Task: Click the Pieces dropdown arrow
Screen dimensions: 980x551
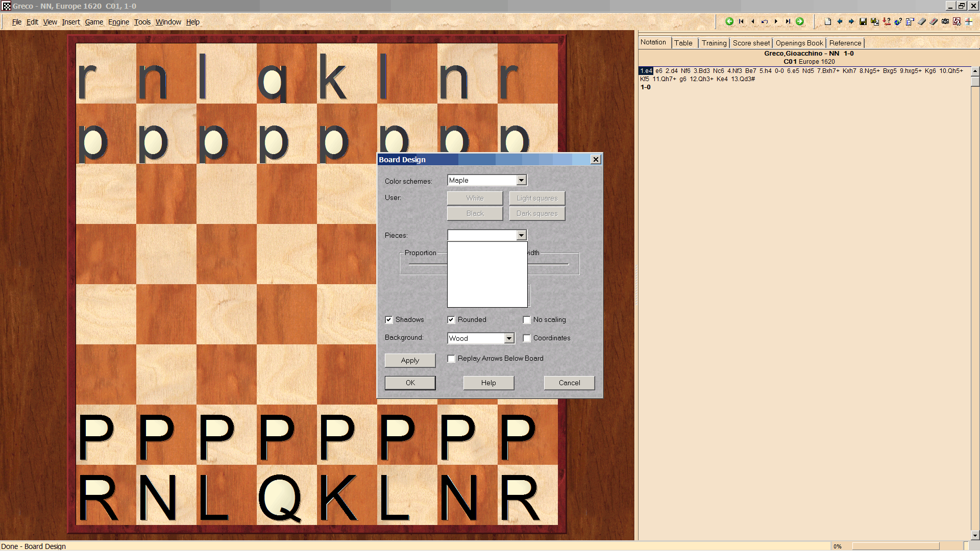Action: coord(521,235)
